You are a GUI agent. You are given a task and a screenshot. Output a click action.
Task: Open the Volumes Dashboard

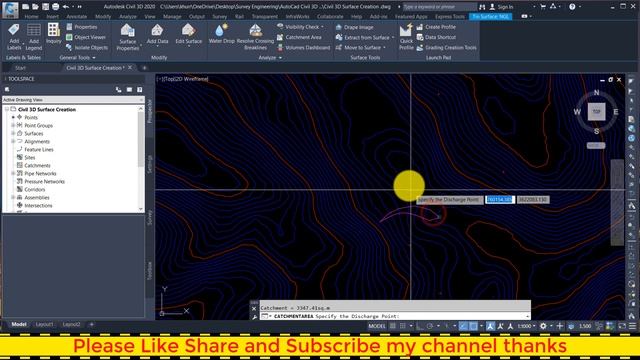point(303,47)
